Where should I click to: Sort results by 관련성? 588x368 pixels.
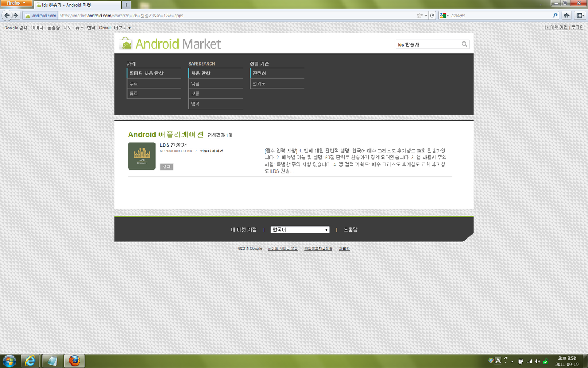(277, 73)
